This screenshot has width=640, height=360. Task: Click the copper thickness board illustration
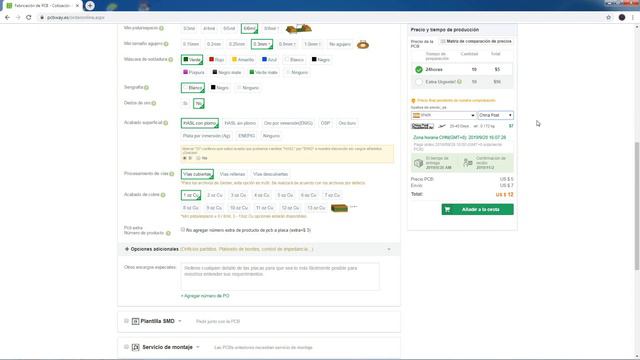coord(339,208)
